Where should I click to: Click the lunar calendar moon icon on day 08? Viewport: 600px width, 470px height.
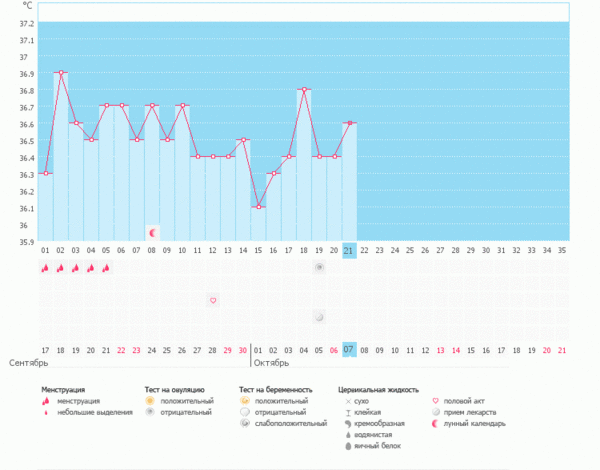point(152,232)
